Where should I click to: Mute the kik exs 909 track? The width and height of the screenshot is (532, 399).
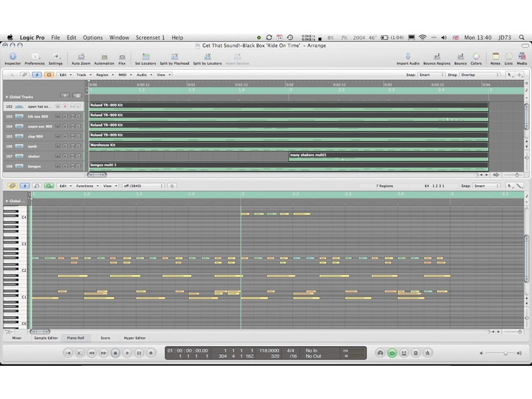click(x=72, y=116)
